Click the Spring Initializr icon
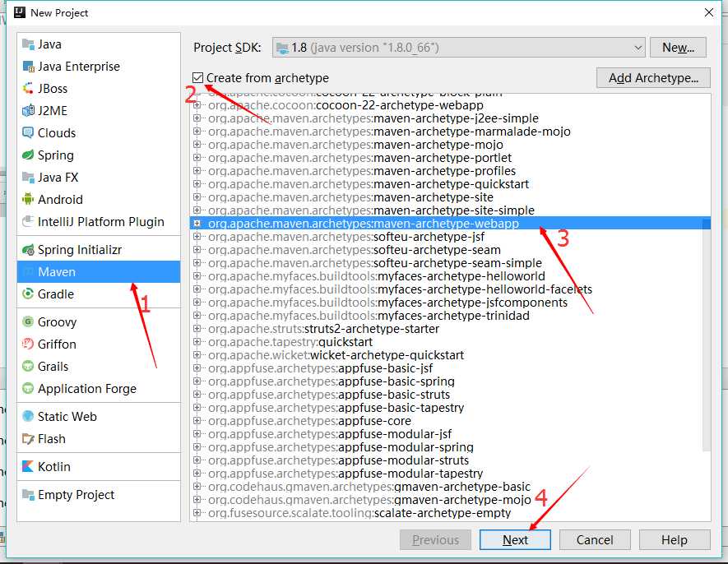The image size is (728, 564). tap(28, 250)
